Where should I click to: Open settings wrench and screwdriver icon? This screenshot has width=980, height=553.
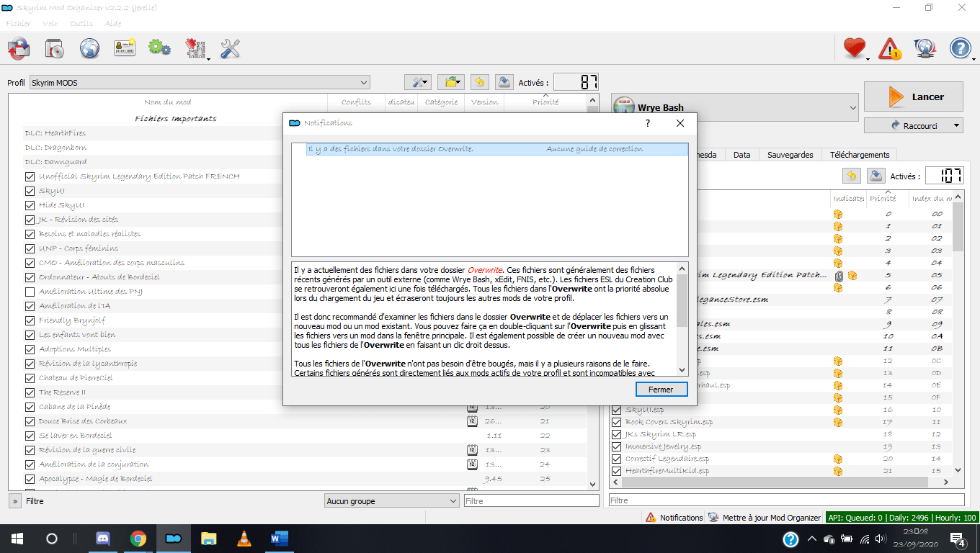(x=230, y=48)
